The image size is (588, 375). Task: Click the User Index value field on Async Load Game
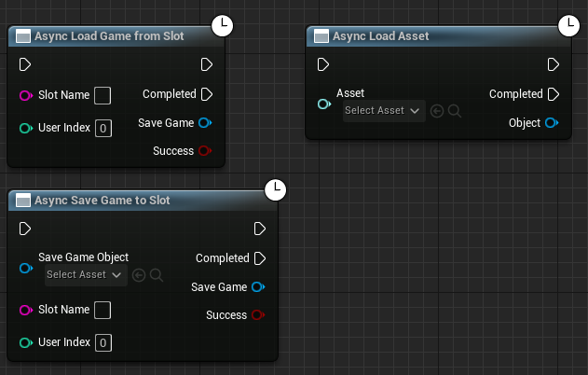(103, 128)
